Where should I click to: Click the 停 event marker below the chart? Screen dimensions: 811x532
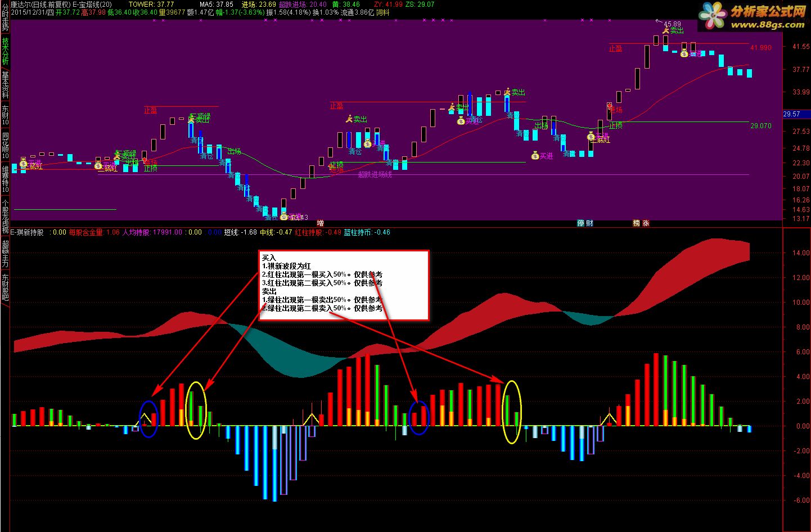pos(581,223)
